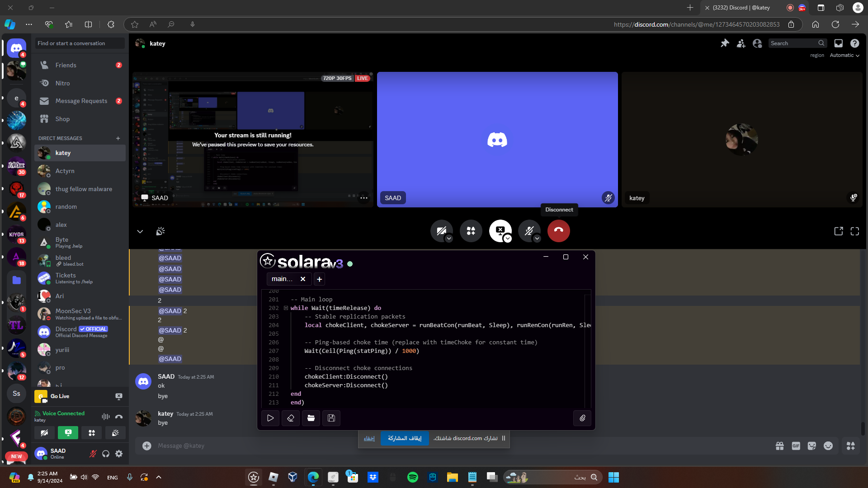
Task: Save script in Solara editor
Action: pyautogui.click(x=331, y=418)
